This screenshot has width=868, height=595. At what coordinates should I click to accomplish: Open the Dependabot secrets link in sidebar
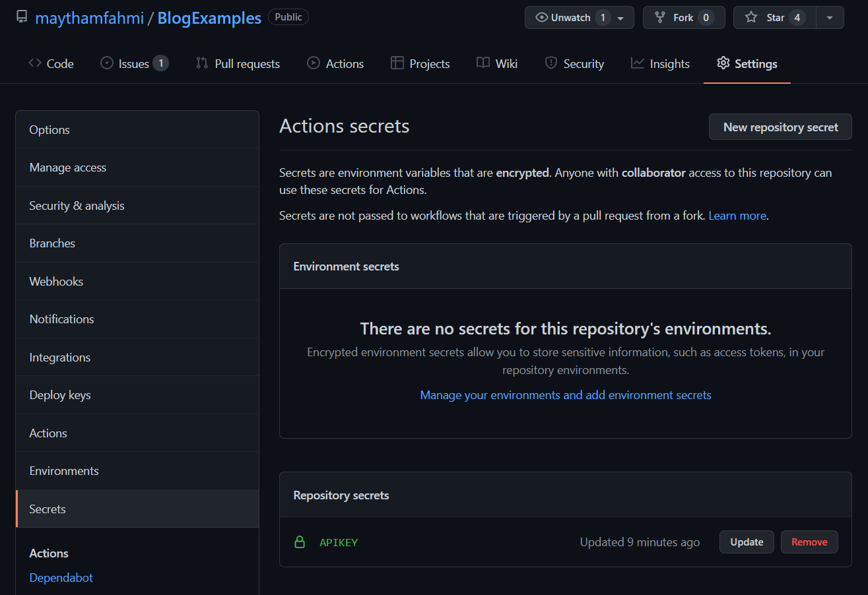click(x=61, y=577)
